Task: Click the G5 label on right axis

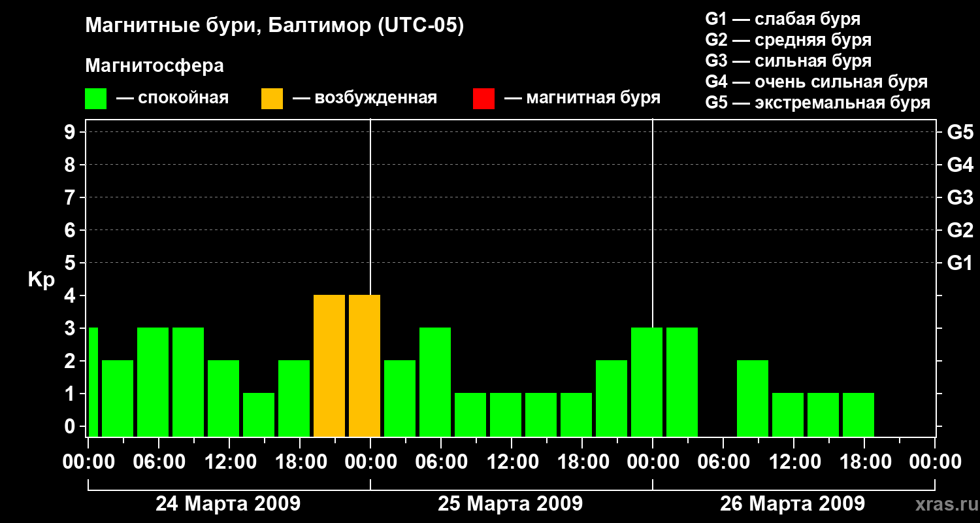Action: (960, 132)
